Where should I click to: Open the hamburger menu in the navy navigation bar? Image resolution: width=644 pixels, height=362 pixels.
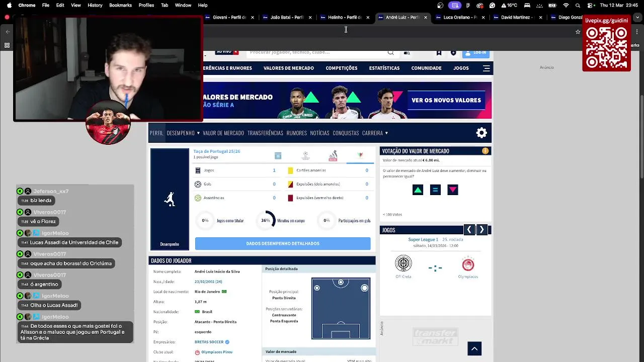tap(487, 68)
